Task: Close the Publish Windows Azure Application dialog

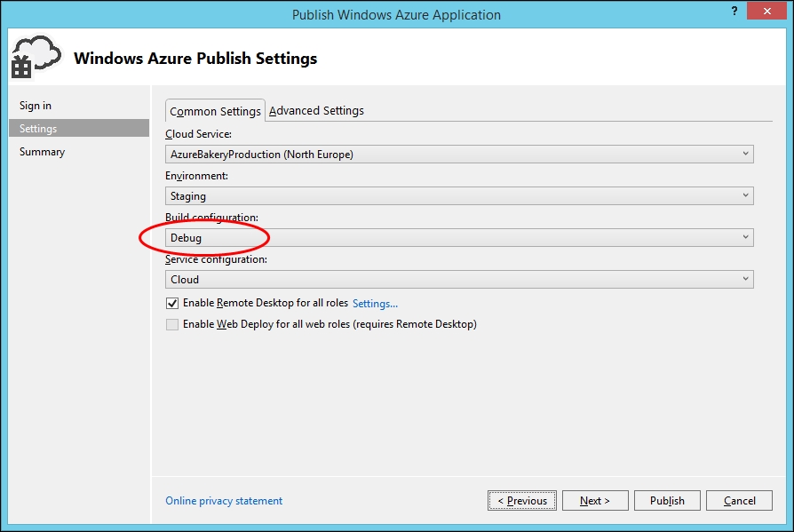Action: coord(767,12)
